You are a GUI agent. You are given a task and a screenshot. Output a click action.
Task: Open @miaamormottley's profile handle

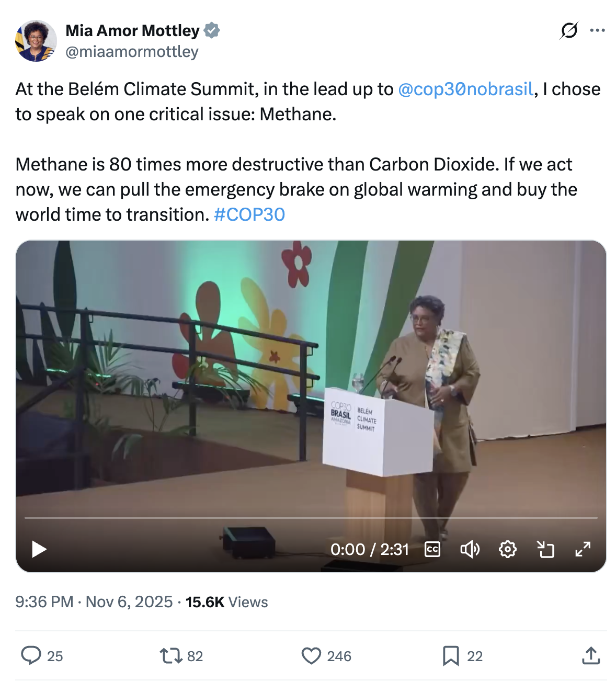tap(131, 51)
